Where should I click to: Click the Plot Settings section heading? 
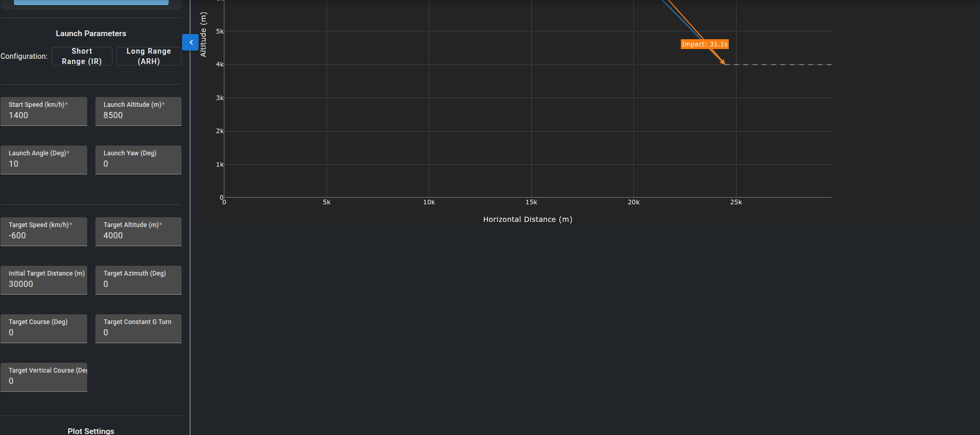[x=91, y=431]
